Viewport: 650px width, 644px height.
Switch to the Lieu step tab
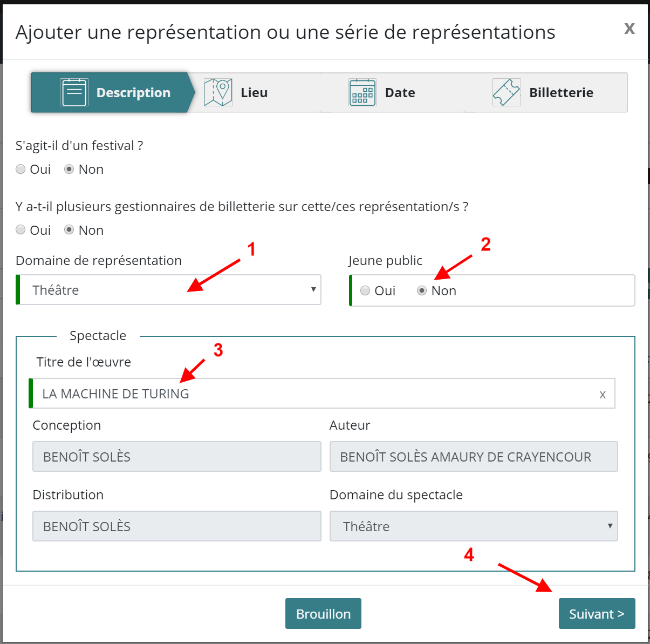(x=254, y=93)
